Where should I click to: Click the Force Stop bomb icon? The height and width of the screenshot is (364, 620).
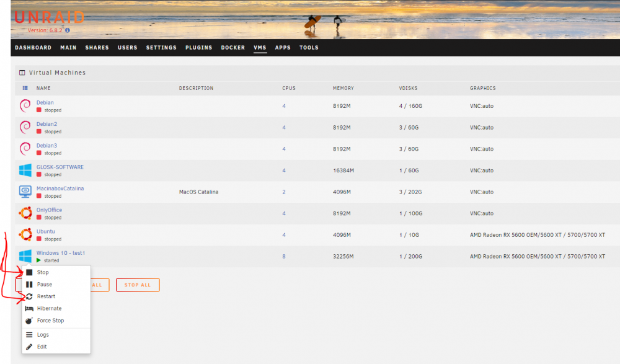pos(29,321)
